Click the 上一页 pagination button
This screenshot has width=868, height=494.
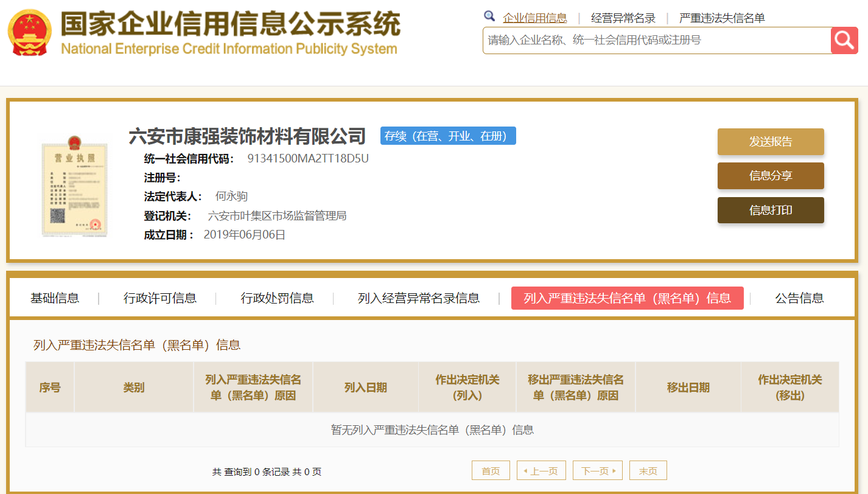(541, 470)
